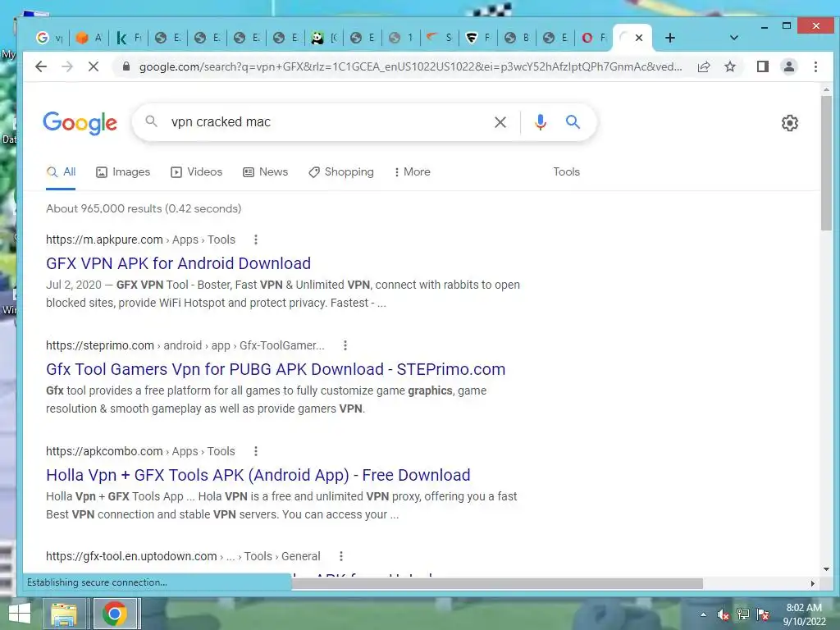Image resolution: width=840 pixels, height=630 pixels.
Task: Switch to the orange swoosh S tab
Action: click(x=440, y=38)
